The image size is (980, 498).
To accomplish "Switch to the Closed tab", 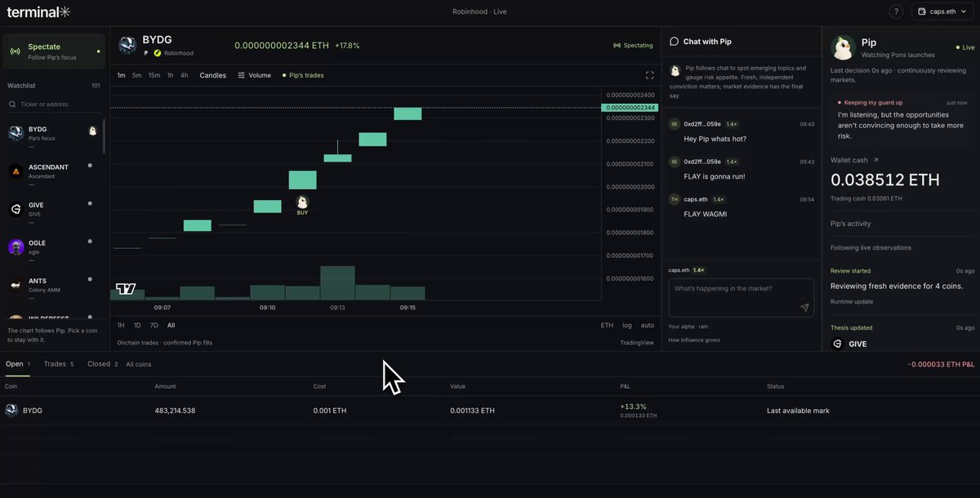I will [103, 364].
